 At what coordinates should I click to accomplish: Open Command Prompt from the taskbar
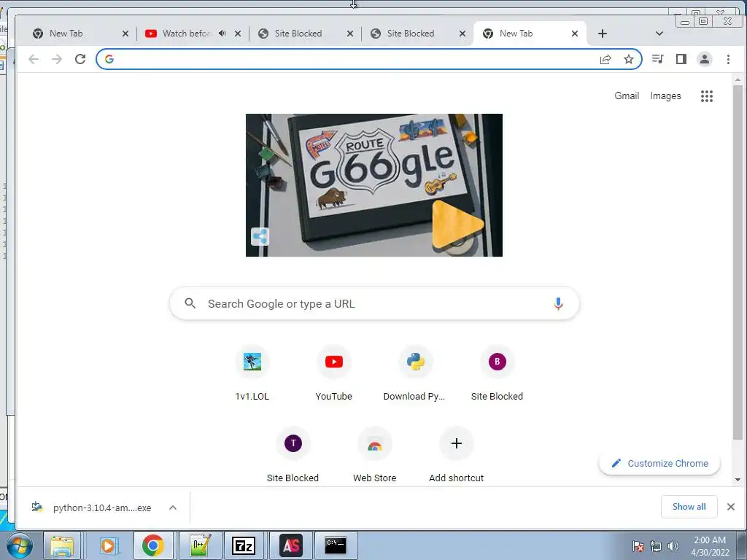click(x=336, y=545)
